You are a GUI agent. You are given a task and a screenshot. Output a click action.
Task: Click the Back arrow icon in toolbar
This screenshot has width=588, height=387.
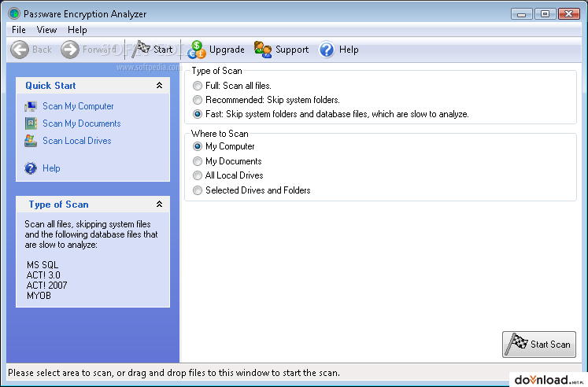[20, 50]
